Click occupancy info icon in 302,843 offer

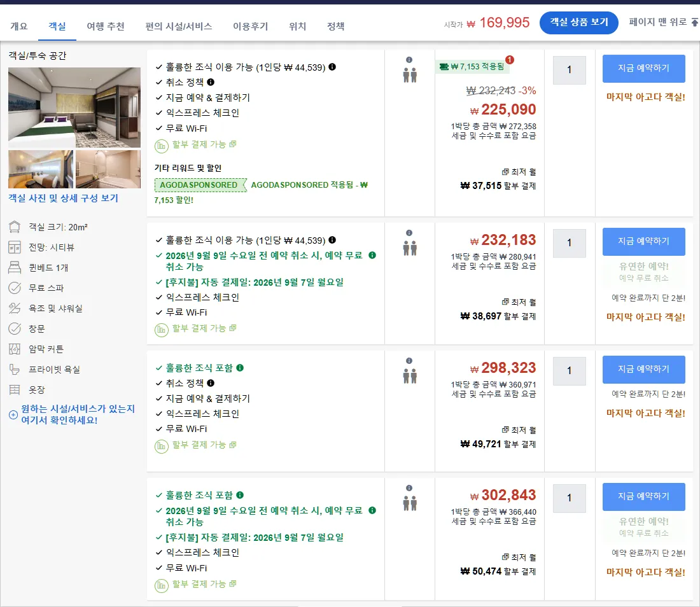409,488
